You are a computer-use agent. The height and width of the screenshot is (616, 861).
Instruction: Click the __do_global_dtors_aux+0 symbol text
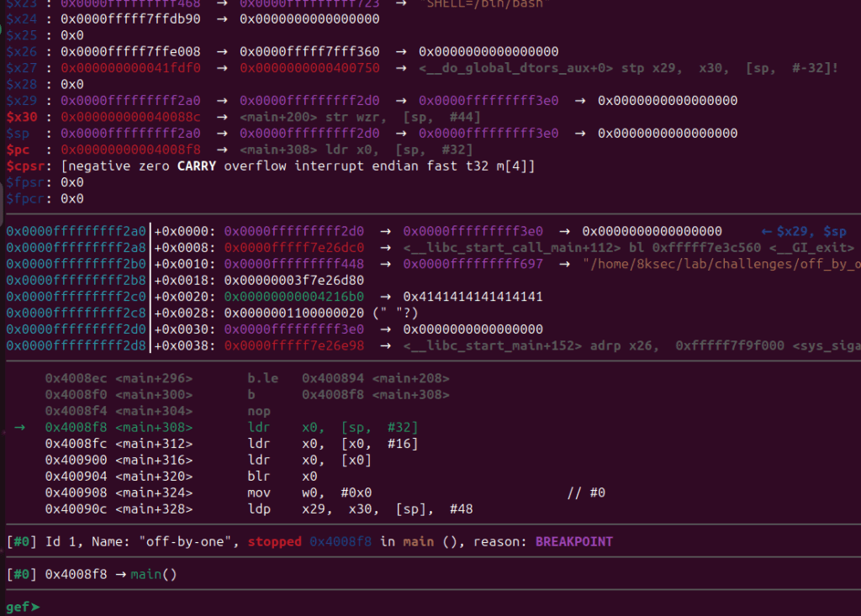pyautogui.click(x=515, y=68)
